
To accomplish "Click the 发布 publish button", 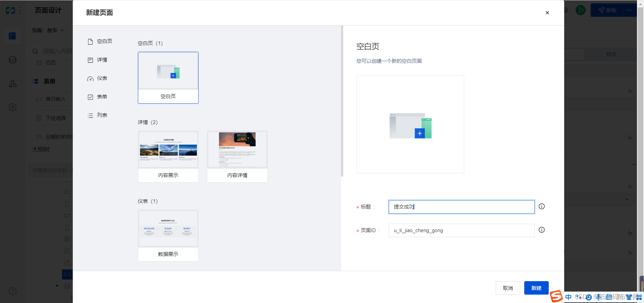I will tap(607, 10).
